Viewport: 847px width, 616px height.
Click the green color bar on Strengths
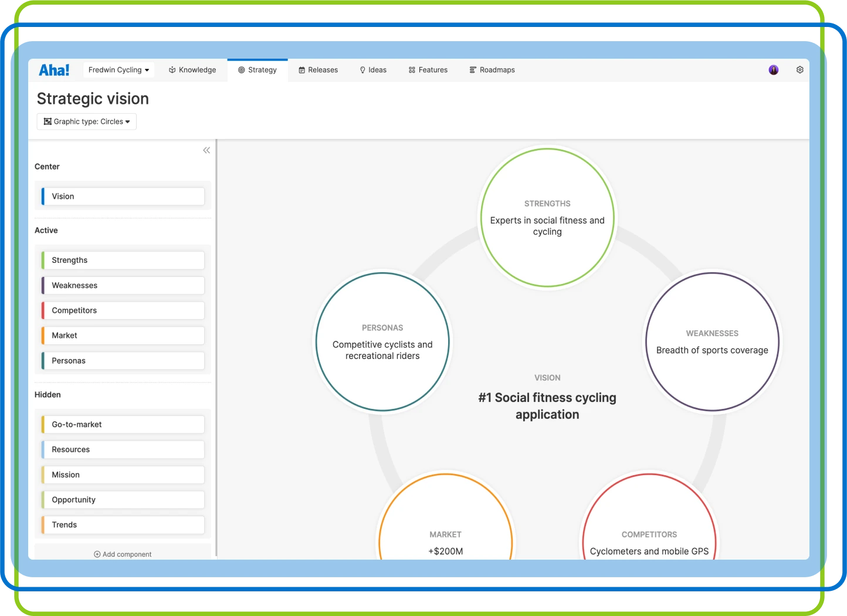43,260
